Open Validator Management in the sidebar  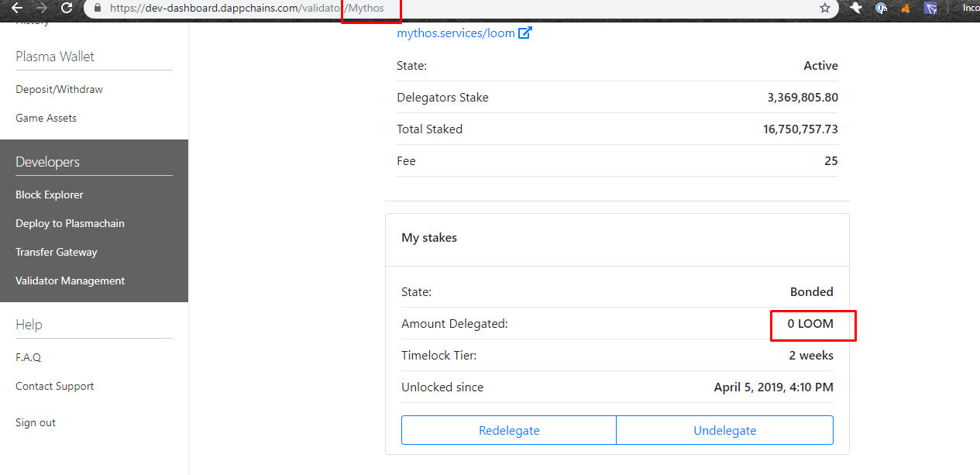68,281
